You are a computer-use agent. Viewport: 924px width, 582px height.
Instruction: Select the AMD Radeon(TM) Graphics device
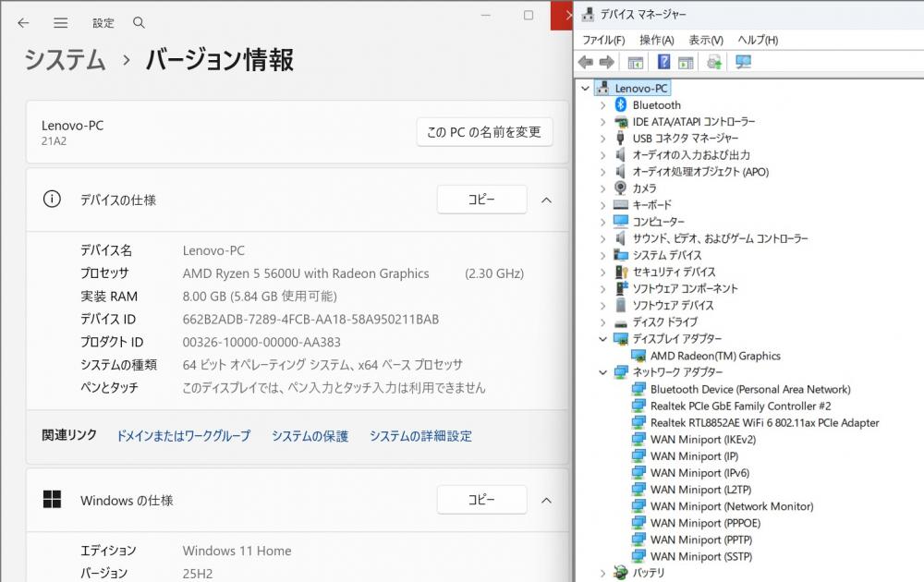714,356
